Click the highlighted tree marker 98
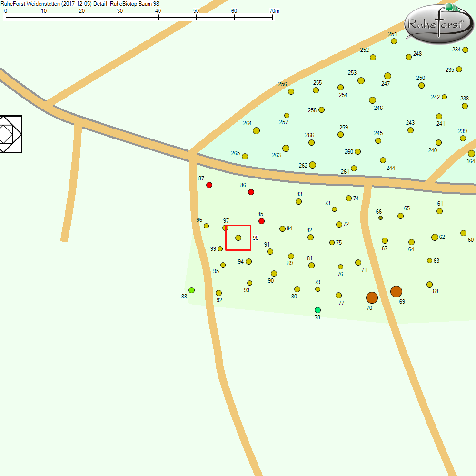Viewport: 476px width, 476px height. 238,238
